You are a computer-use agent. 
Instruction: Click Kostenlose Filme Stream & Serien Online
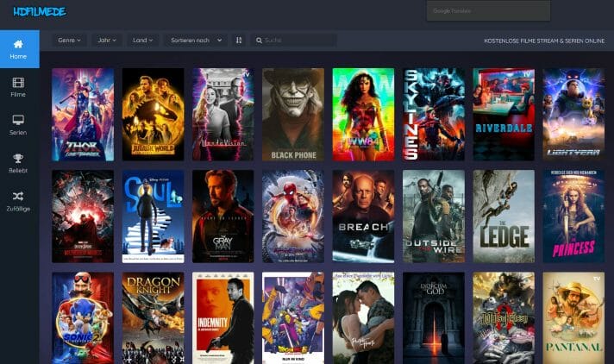tap(544, 41)
